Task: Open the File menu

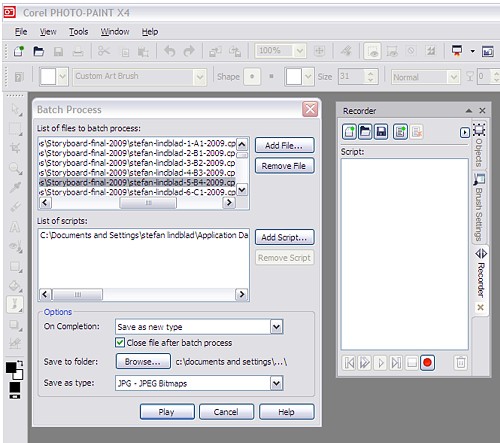Action: click(21, 32)
